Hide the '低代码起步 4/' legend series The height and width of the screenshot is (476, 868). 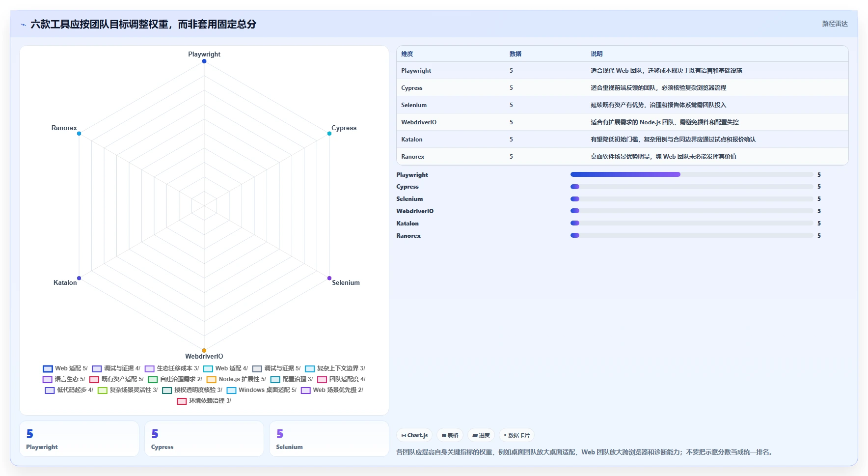click(69, 390)
